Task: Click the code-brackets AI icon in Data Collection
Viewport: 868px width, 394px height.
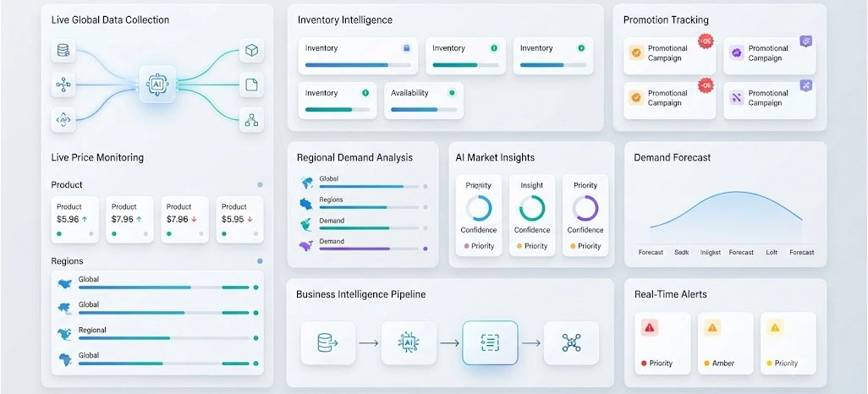Action: [63, 119]
